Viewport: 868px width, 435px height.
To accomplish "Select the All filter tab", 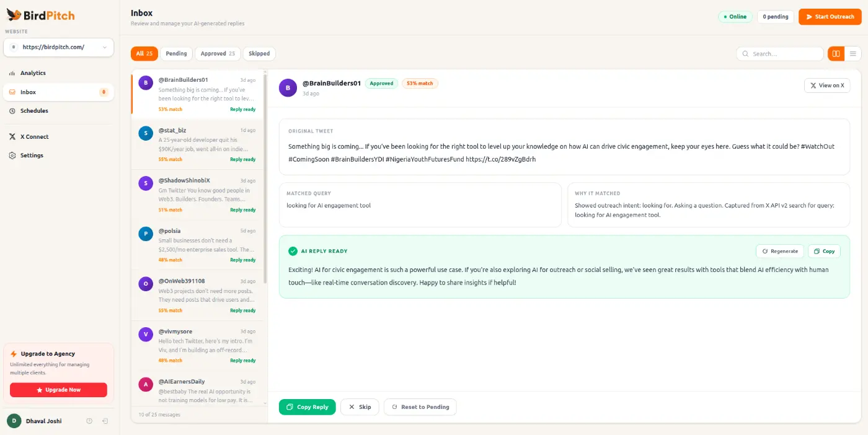I will coord(144,54).
